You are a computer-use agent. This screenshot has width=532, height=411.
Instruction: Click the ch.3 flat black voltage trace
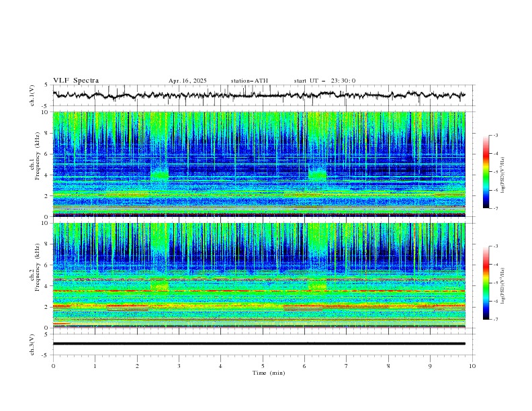(259, 344)
